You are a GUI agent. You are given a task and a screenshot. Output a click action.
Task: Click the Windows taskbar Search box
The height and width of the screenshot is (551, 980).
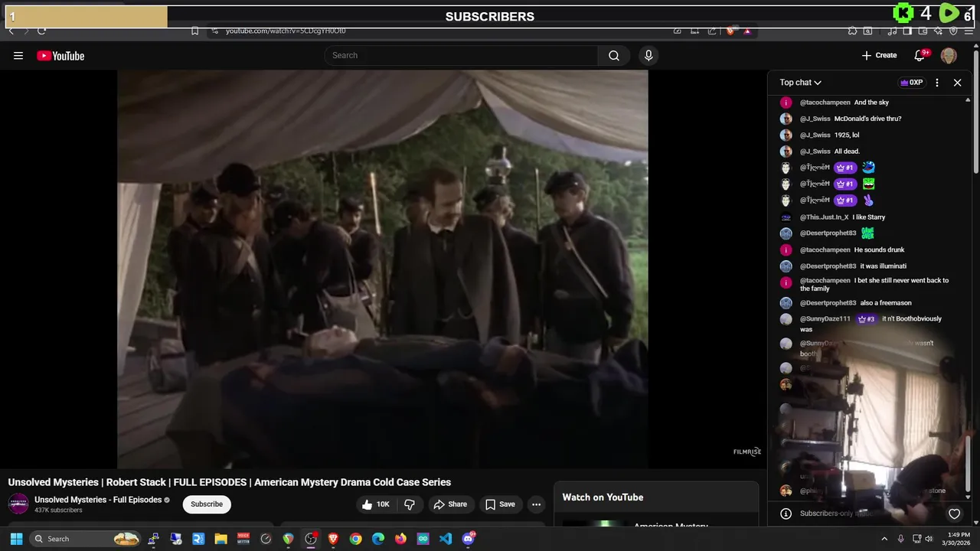point(85,539)
